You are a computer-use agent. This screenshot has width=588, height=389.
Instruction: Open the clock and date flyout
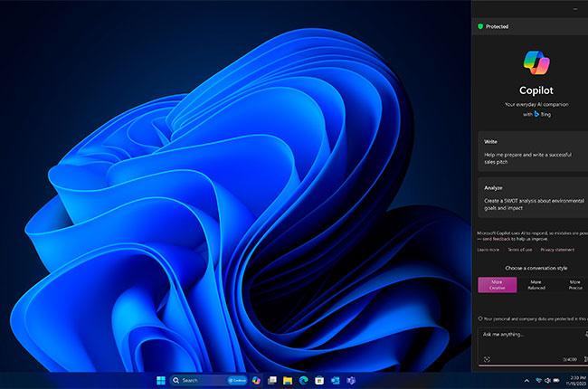578,380
